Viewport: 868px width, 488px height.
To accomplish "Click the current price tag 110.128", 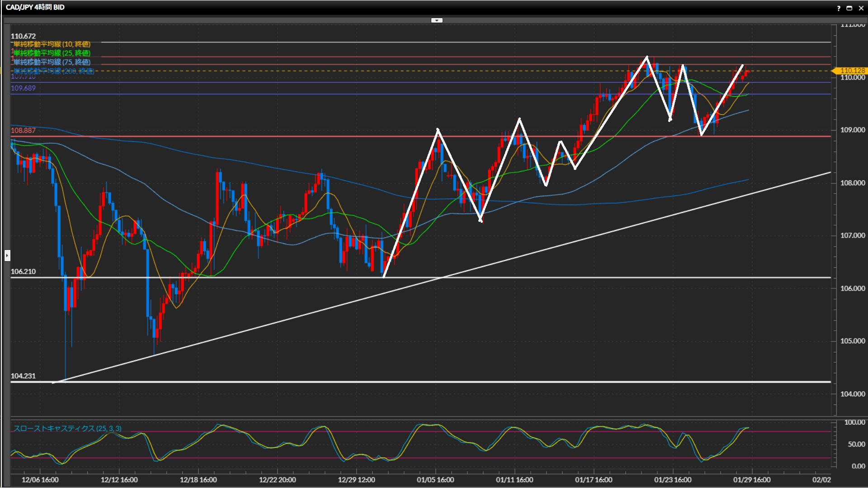I will coord(852,70).
